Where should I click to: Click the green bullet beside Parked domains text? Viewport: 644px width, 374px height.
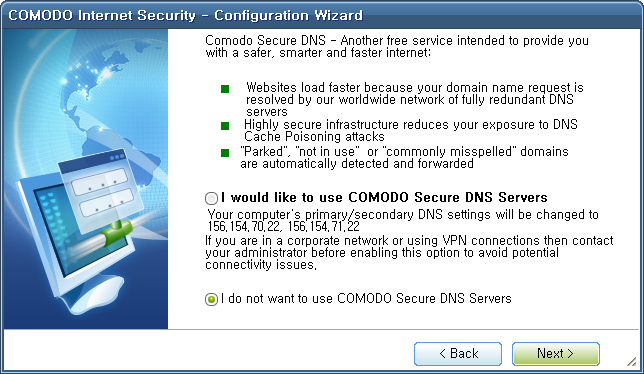(225, 153)
